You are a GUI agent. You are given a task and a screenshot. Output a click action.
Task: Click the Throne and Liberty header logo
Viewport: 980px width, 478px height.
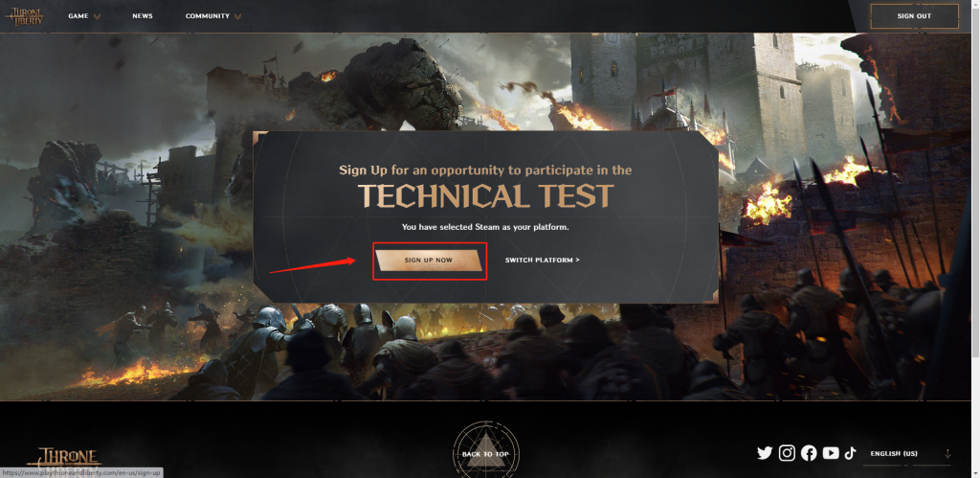[24, 16]
